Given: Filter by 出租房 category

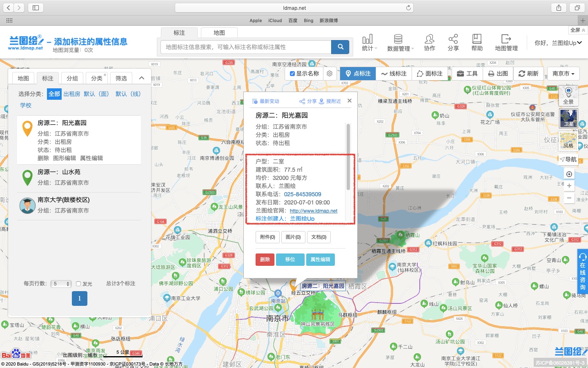Looking at the screenshot, I should (72, 94).
